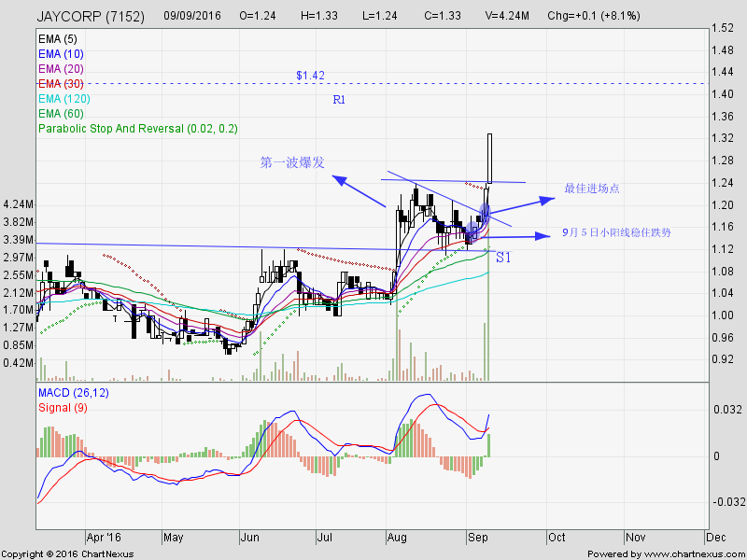Click the 1.44 price axis label
747x560 pixels.
(722, 72)
